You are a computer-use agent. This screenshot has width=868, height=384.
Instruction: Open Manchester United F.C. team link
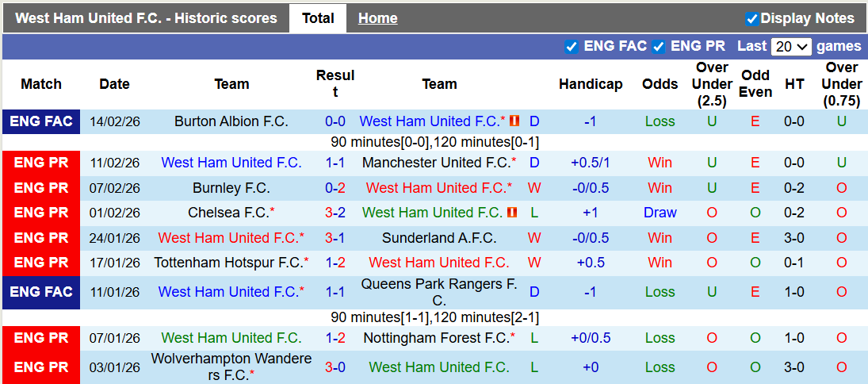tap(436, 163)
